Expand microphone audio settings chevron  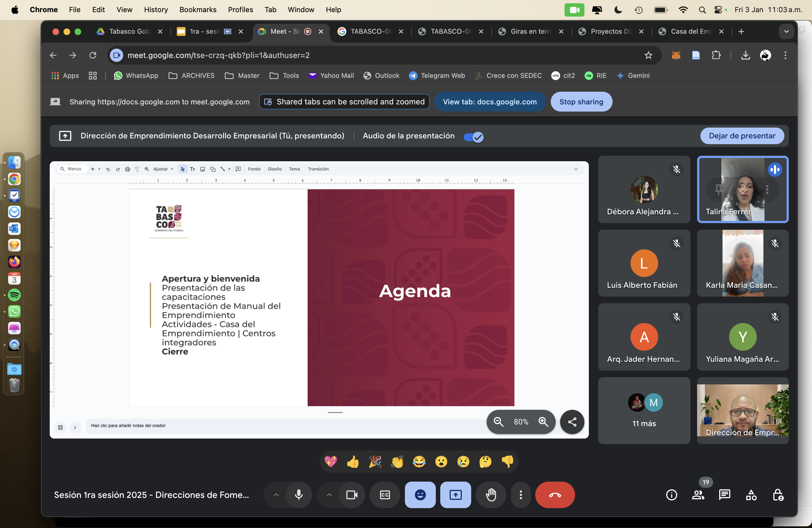pos(276,495)
